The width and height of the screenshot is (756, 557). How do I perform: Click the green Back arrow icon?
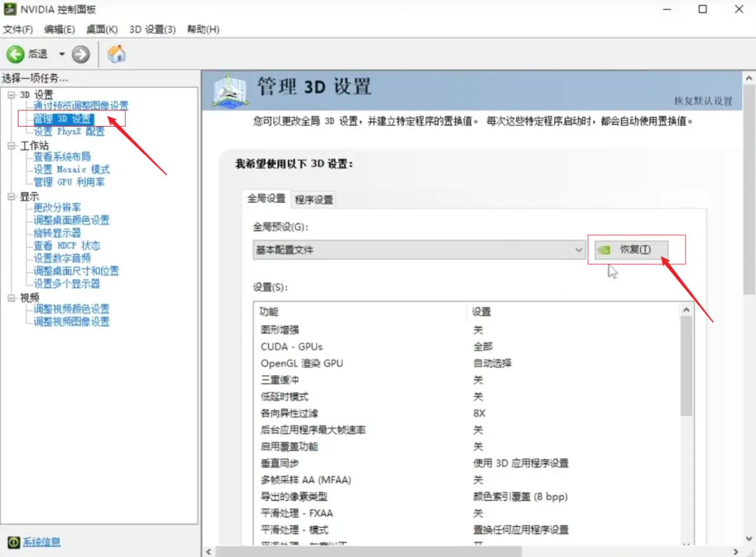(15, 54)
